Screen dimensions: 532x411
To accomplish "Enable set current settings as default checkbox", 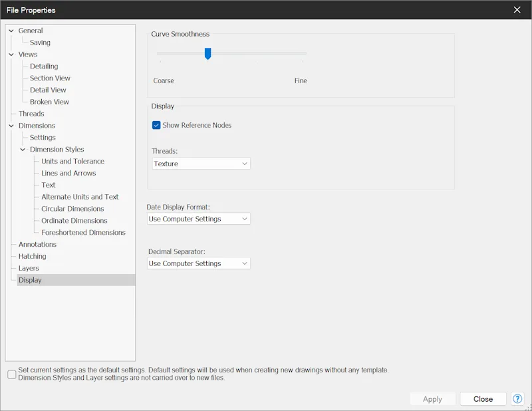I will 12,374.
